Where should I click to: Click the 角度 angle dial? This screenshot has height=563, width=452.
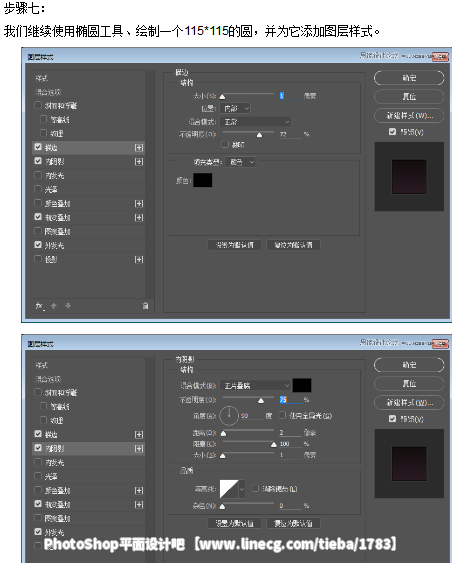[x=229, y=415]
